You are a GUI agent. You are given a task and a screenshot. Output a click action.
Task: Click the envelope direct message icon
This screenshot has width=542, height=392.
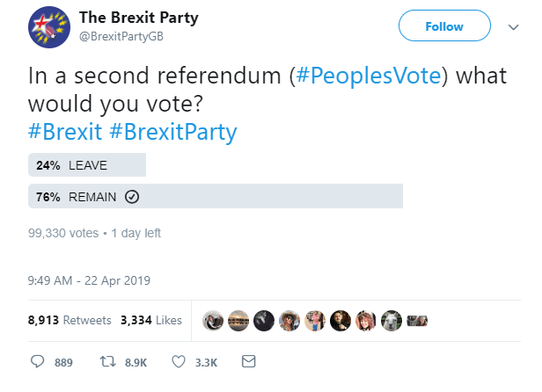click(248, 361)
